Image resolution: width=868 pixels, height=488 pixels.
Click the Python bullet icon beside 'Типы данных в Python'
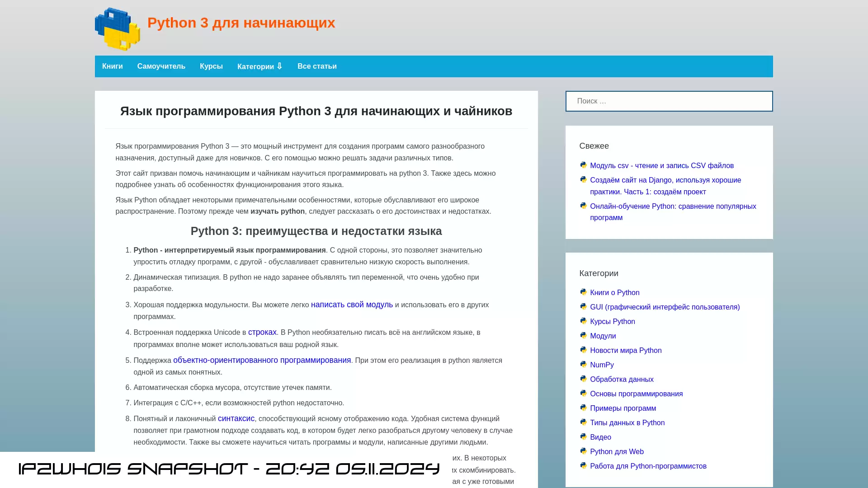[x=583, y=422]
